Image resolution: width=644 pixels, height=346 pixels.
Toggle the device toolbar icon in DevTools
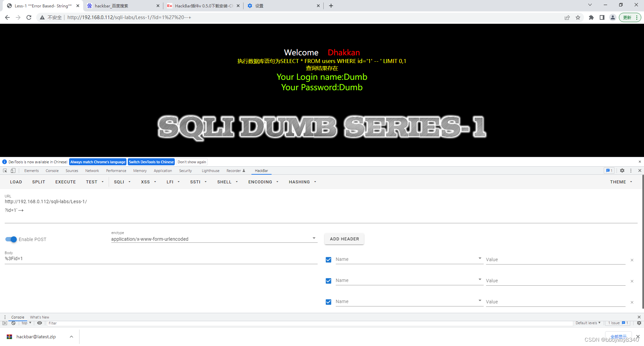13,171
